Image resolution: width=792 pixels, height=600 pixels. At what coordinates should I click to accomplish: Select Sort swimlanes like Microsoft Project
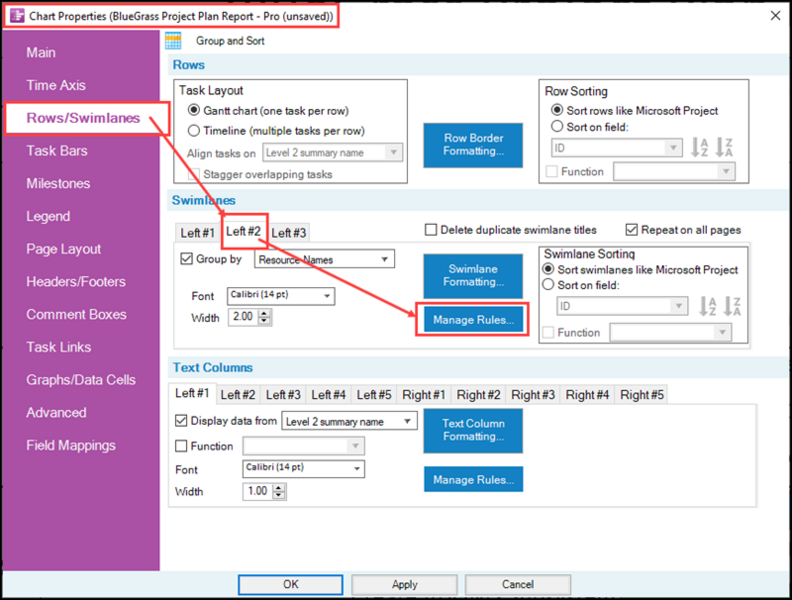click(x=548, y=269)
